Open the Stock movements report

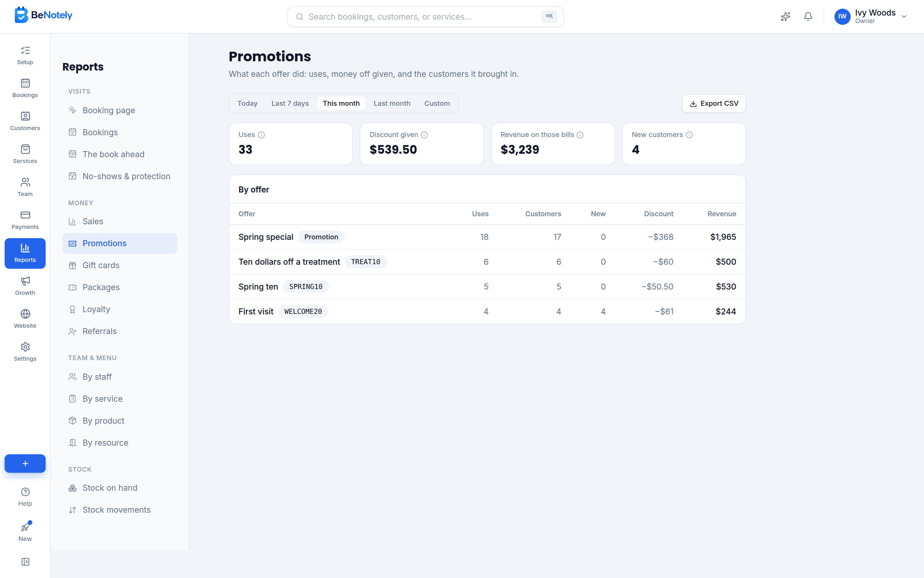pos(120,510)
